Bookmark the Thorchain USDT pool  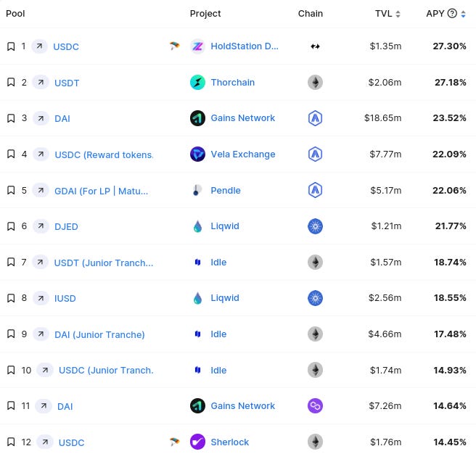(x=11, y=82)
